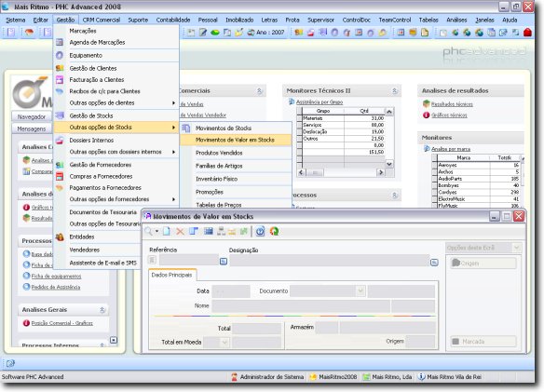The image size is (544, 392).
Task: Open Gestão de Stocks menu entry
Action: click(116, 115)
